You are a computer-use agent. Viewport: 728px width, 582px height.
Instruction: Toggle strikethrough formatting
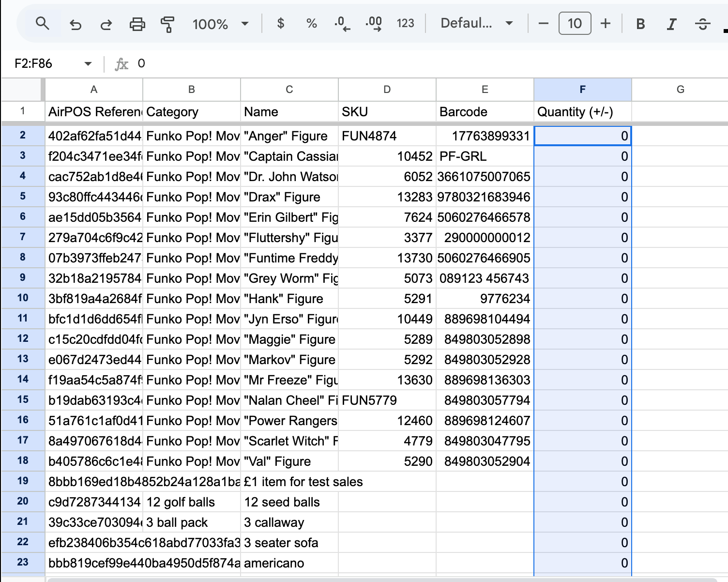coord(702,23)
